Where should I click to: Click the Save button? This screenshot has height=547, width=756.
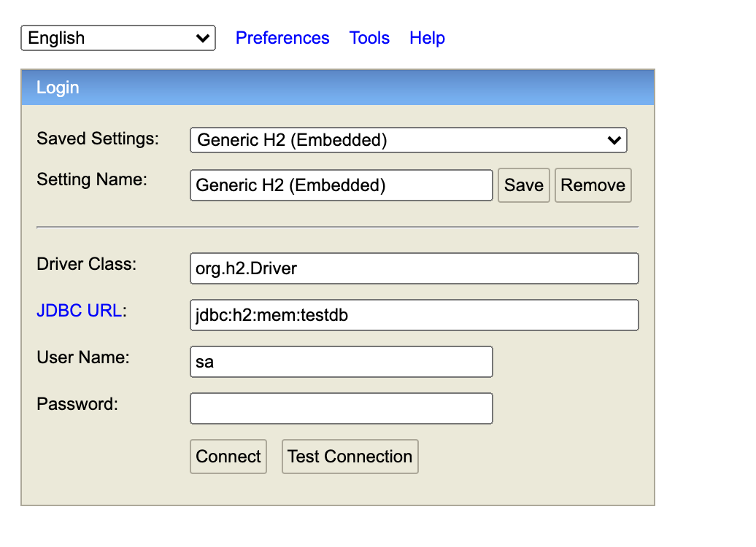pyautogui.click(x=524, y=185)
